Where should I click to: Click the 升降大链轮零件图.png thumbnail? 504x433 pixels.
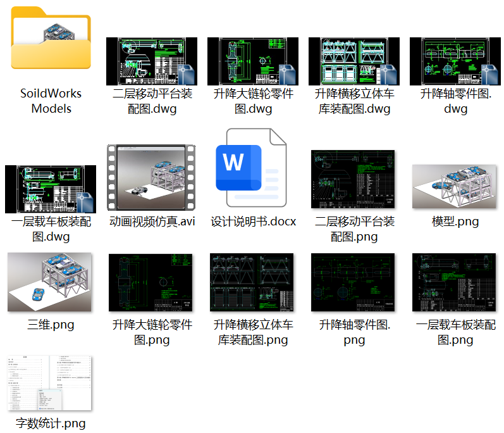coord(151,282)
